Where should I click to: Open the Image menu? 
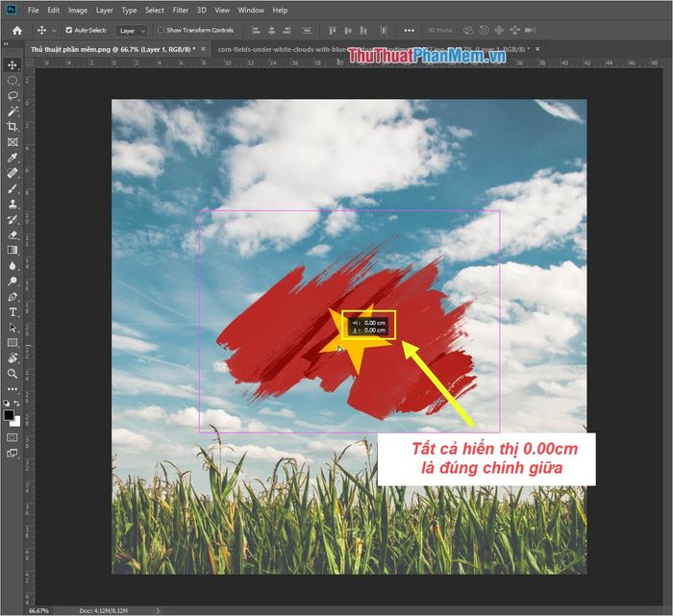[x=78, y=10]
